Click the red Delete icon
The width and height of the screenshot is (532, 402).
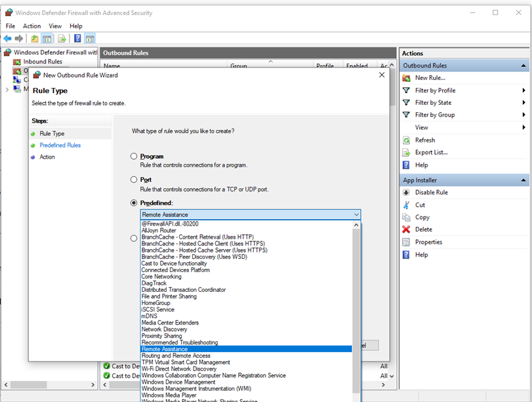[x=407, y=230]
